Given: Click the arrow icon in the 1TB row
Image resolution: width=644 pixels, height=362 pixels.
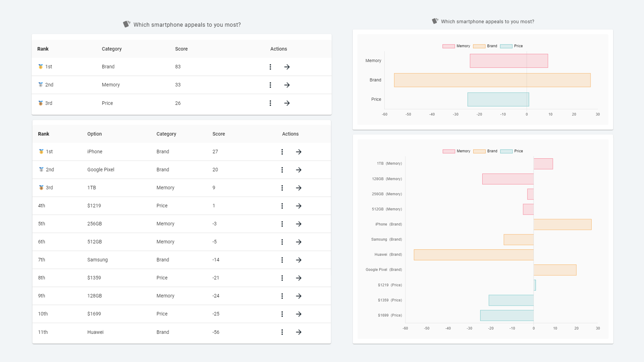Looking at the screenshot, I should point(299,188).
